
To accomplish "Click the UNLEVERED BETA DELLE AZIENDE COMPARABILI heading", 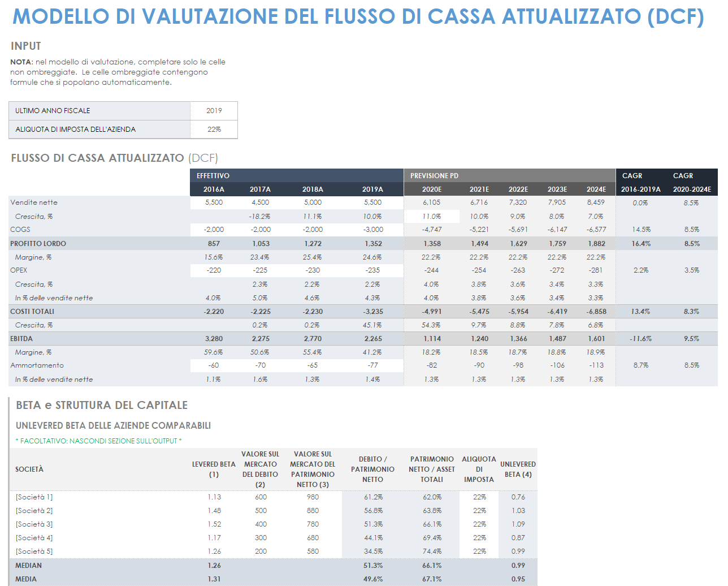I will pos(113,425).
